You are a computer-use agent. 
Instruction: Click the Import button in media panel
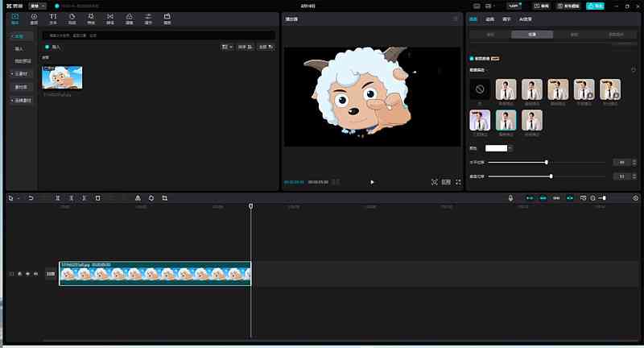pyautogui.click(x=53, y=47)
